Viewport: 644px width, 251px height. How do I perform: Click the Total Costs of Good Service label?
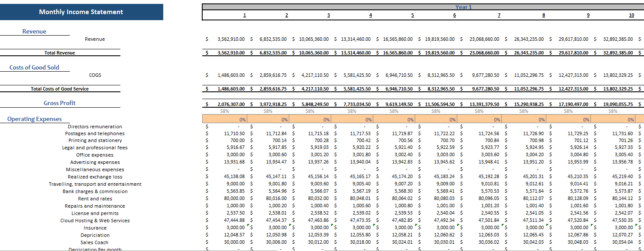(x=60, y=89)
